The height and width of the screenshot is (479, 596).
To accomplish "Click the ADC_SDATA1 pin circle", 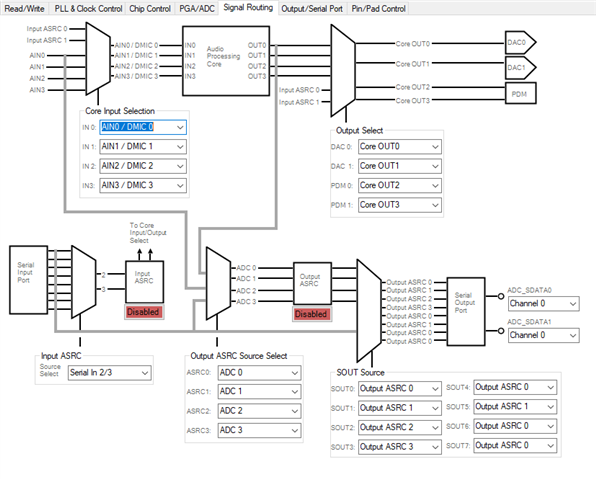I will pyautogui.click(x=501, y=331).
